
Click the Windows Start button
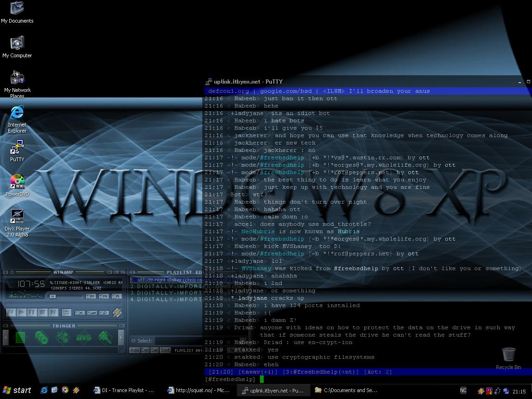pos(17,390)
